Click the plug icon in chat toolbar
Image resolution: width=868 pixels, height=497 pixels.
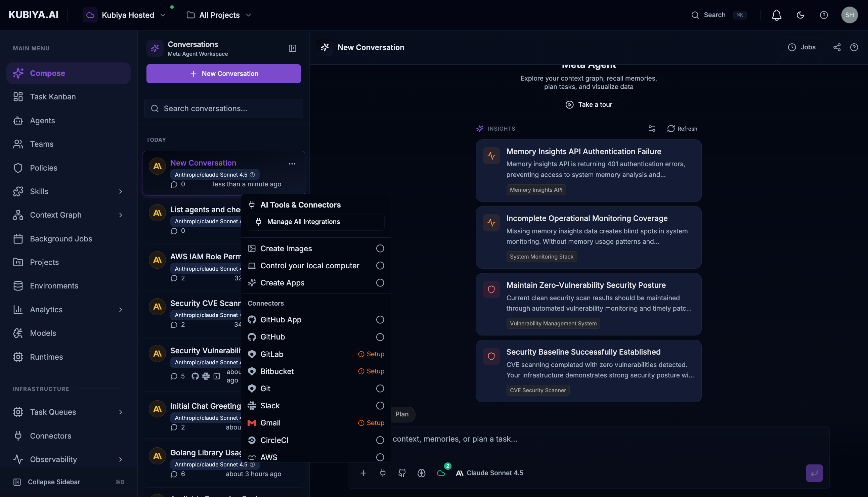383,473
